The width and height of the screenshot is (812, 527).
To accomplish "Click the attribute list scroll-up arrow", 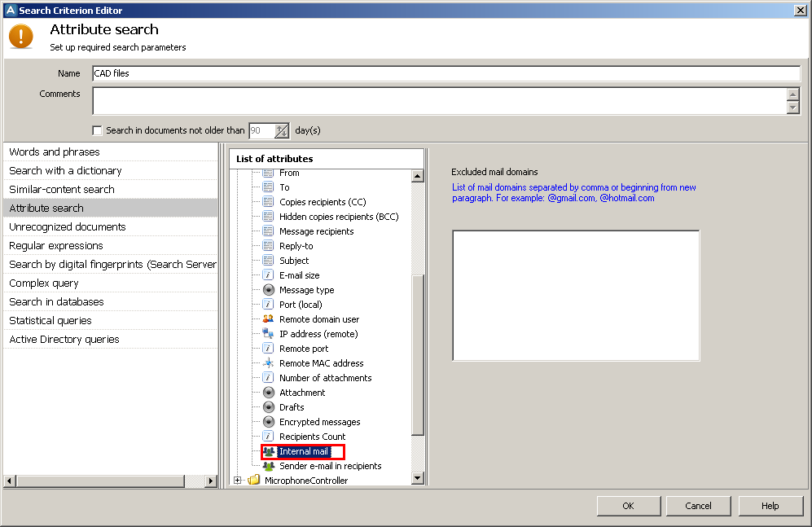I will tap(417, 176).
